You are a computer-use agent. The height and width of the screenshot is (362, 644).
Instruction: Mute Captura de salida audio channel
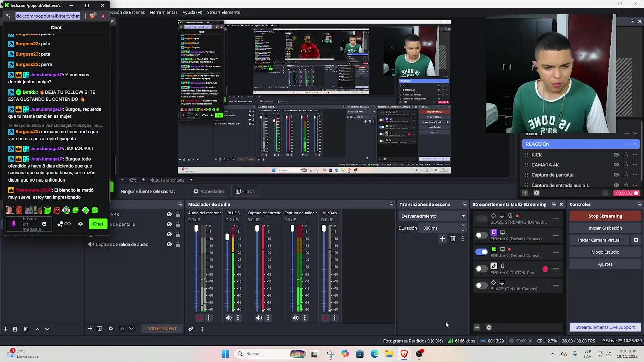(x=295, y=318)
